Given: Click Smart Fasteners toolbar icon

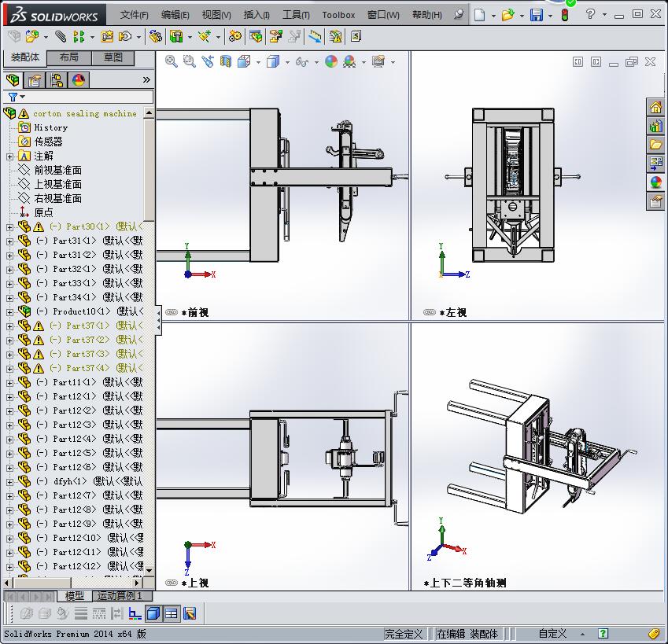Looking at the screenshot, I should coord(107,37).
